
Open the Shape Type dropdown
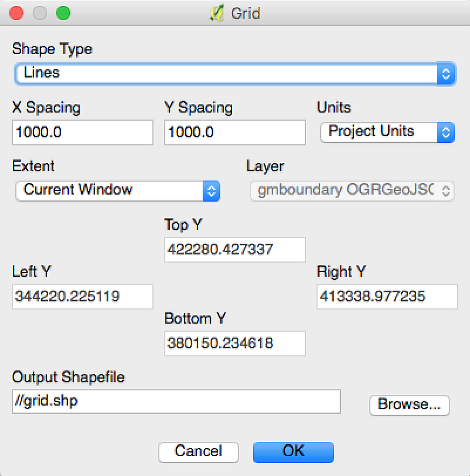pyautogui.click(x=235, y=73)
